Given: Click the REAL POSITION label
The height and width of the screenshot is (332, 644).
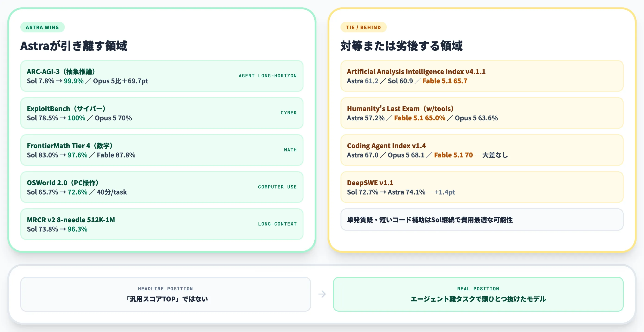Looking at the screenshot, I should click(x=478, y=288).
